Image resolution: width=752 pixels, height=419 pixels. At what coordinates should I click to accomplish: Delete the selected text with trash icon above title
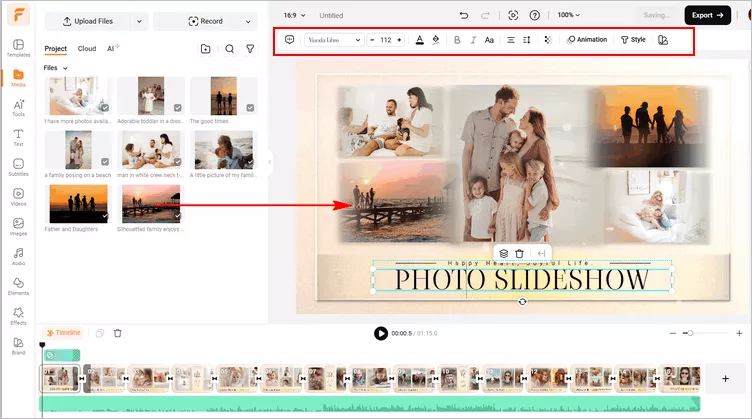click(519, 253)
